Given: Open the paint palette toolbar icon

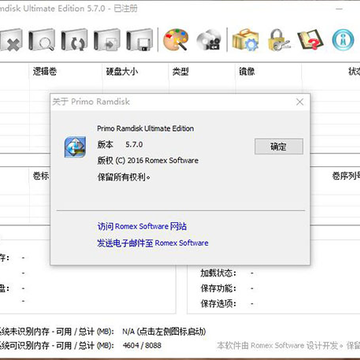Looking at the screenshot, I should (x=176, y=40).
